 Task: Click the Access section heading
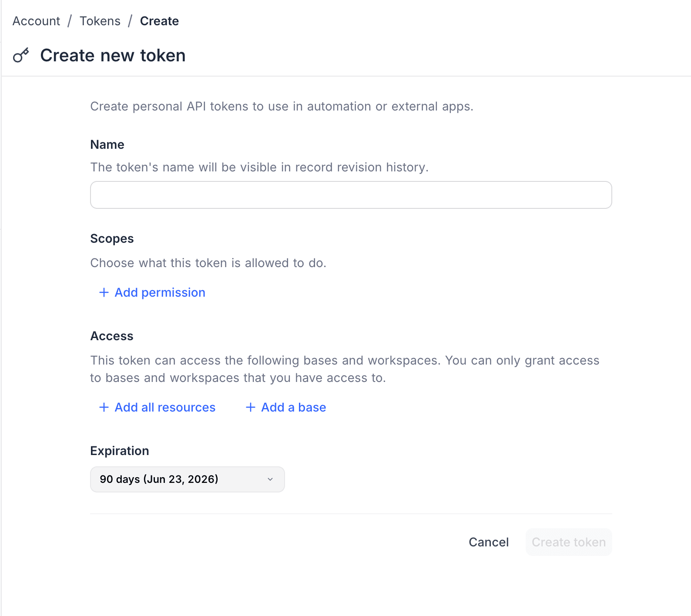point(112,336)
